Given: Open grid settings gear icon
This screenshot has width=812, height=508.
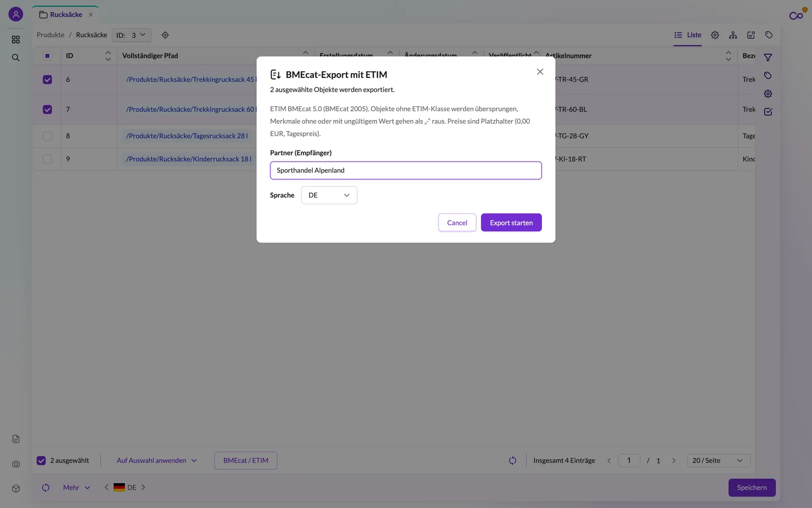Looking at the screenshot, I should pos(715,35).
